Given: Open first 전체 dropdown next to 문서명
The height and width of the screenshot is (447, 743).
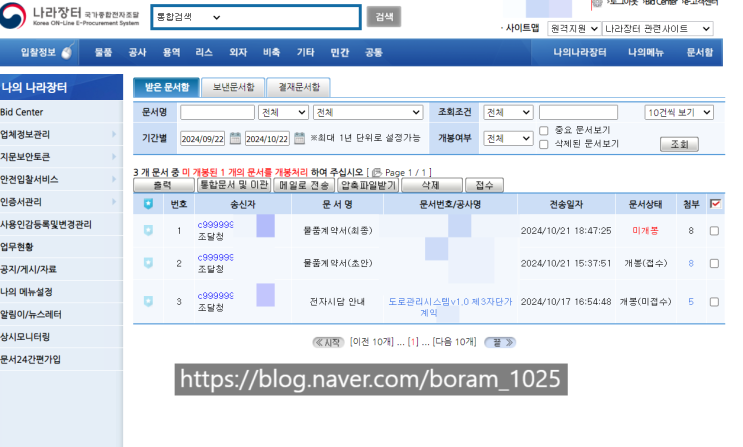Looking at the screenshot, I should point(283,112).
